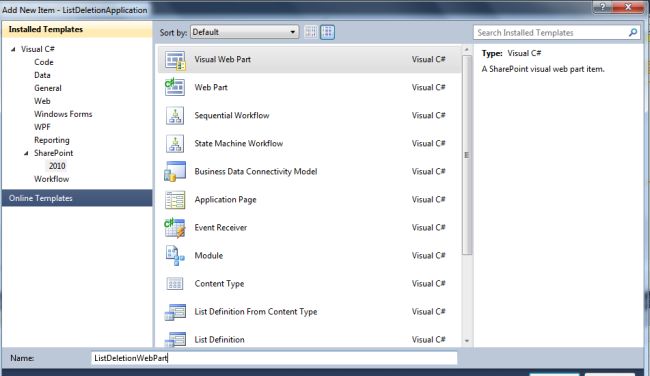Select the 2010 SharePoint node
This screenshot has width=650, height=376.
point(57,166)
